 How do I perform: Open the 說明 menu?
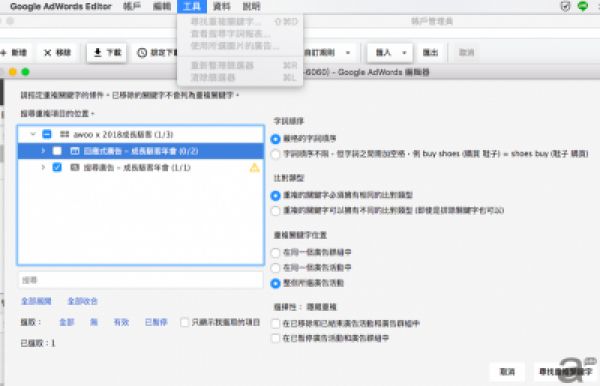[x=251, y=6]
